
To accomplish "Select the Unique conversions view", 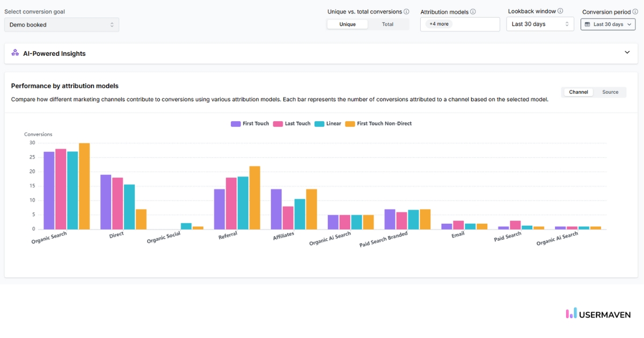I will [x=347, y=24].
